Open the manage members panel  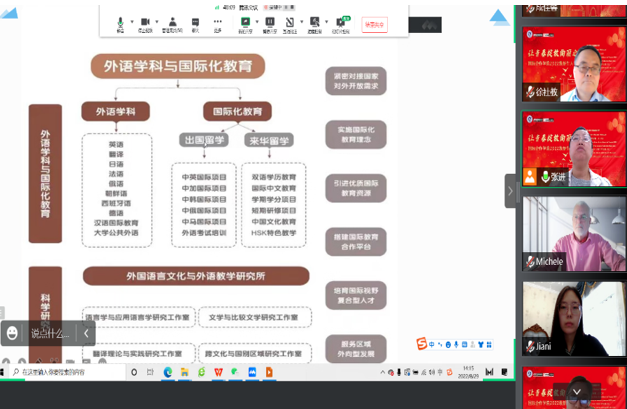[172, 24]
